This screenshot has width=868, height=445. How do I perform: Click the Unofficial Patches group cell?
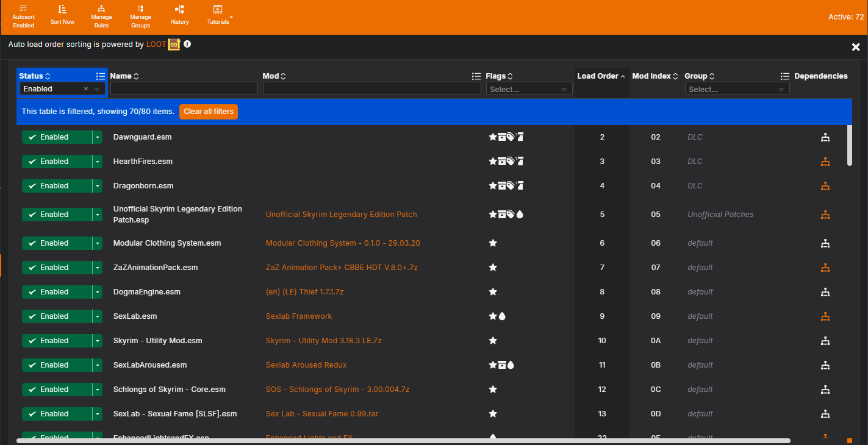(x=720, y=215)
